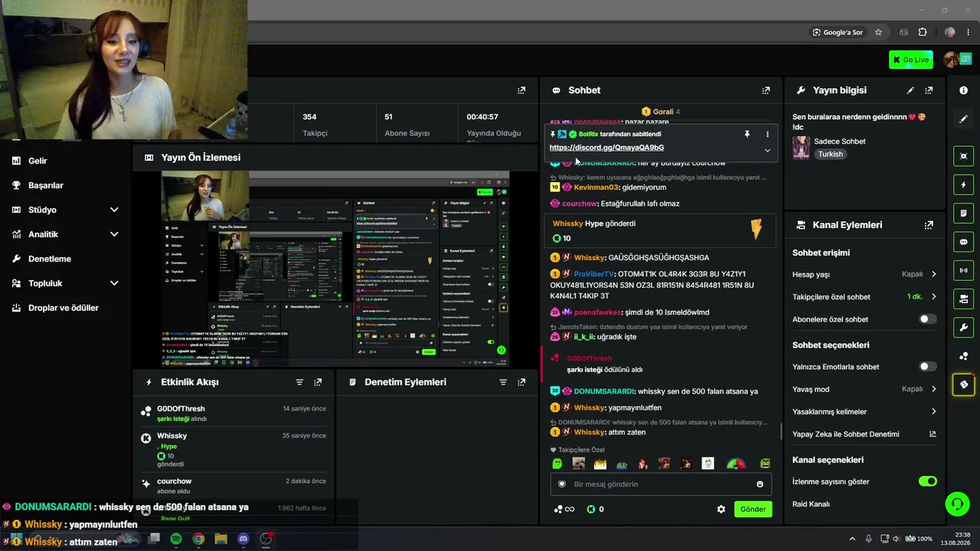Viewport: 980px width, 551px height.
Task: Pick the speedometer gauge emote
Action: tap(736, 464)
